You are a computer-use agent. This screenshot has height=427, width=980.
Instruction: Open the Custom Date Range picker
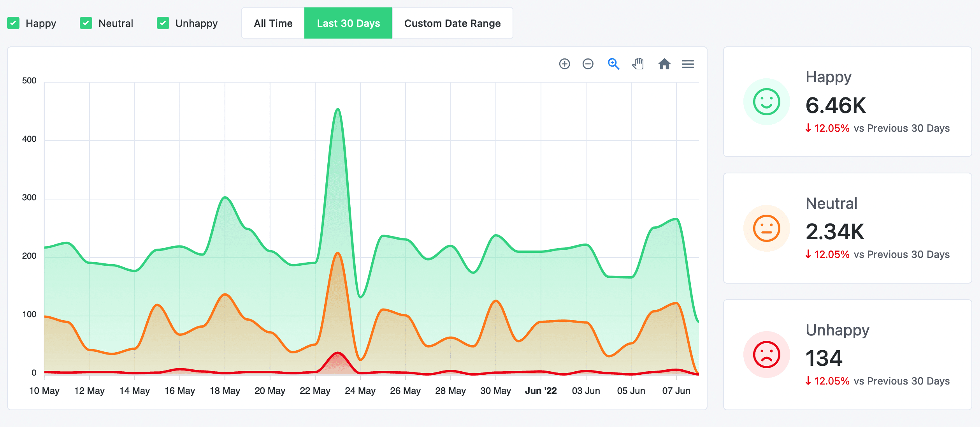[x=452, y=23]
